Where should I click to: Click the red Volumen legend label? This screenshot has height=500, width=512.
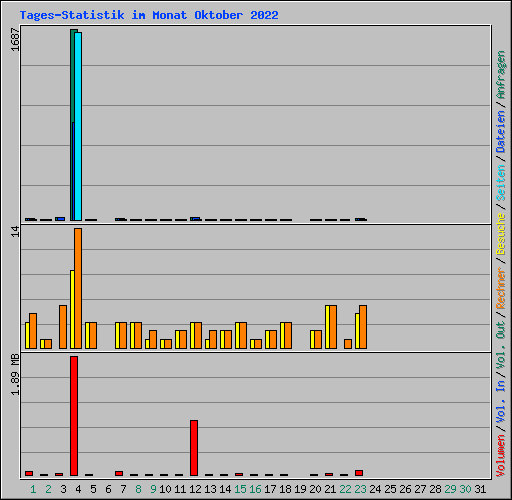501,456
